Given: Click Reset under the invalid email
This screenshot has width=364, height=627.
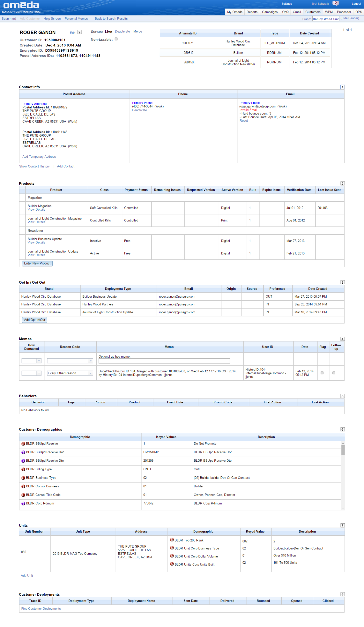Looking at the screenshot, I should 244,121.
